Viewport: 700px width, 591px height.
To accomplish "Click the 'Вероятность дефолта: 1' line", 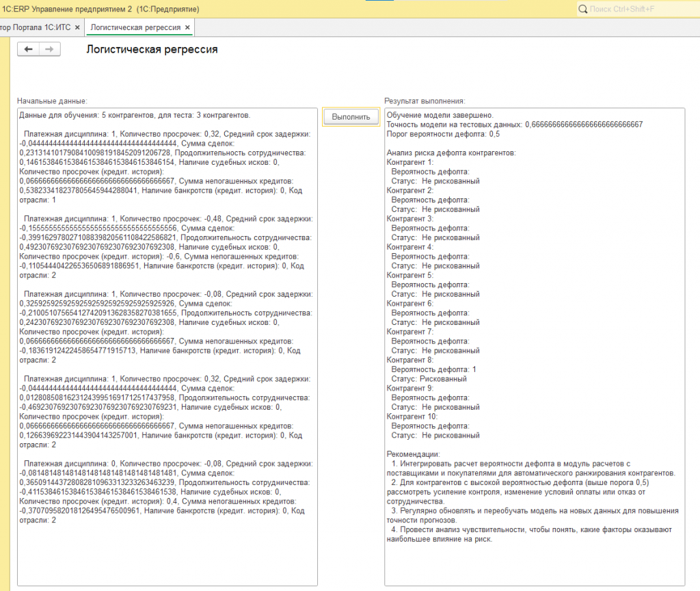I will coord(434,369).
